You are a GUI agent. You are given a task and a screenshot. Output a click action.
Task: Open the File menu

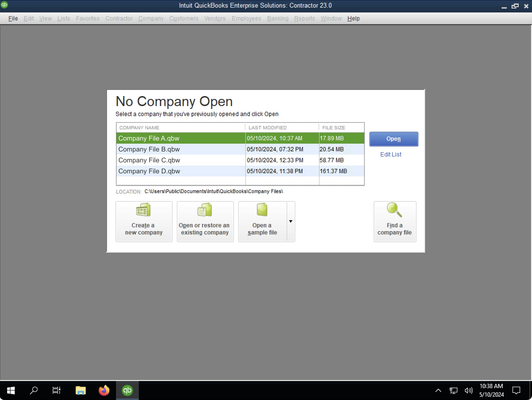coord(13,19)
